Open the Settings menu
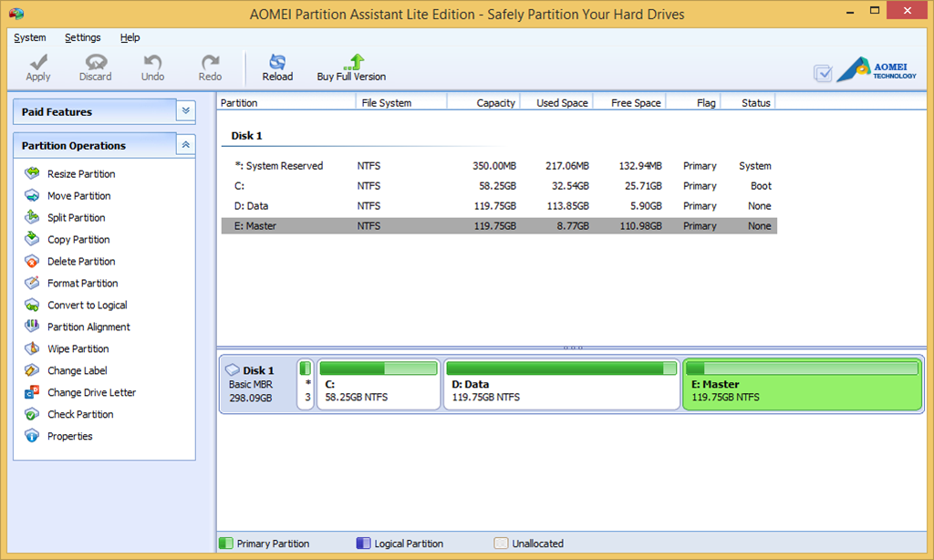 click(83, 37)
